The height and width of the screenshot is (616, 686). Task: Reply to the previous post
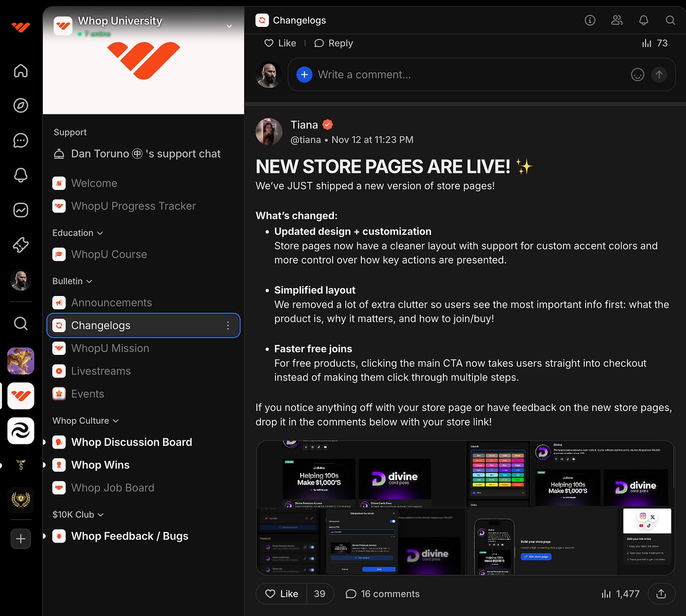point(334,43)
